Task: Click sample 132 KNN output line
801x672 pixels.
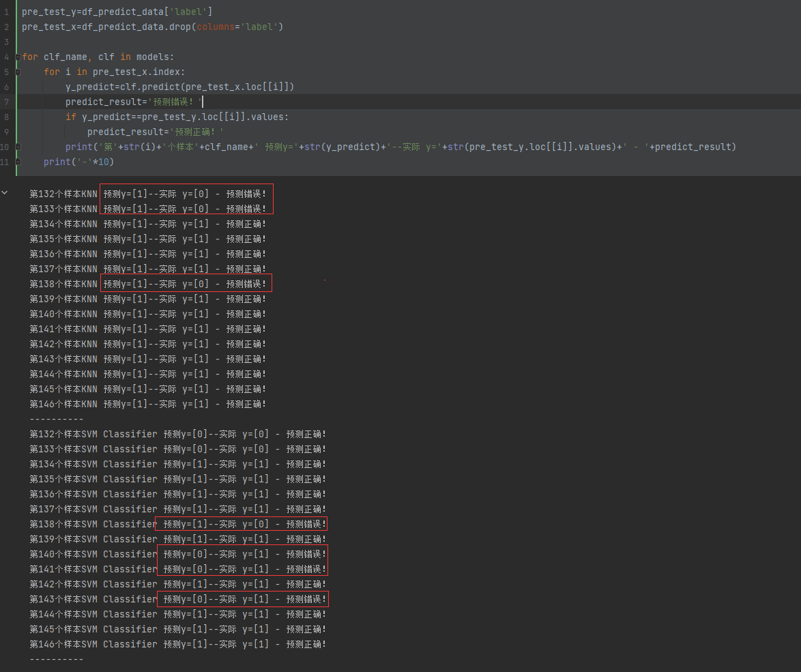Action: (147, 194)
